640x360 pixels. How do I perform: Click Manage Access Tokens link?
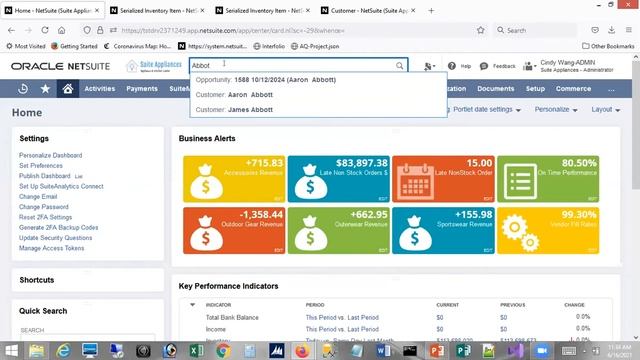tap(51, 248)
